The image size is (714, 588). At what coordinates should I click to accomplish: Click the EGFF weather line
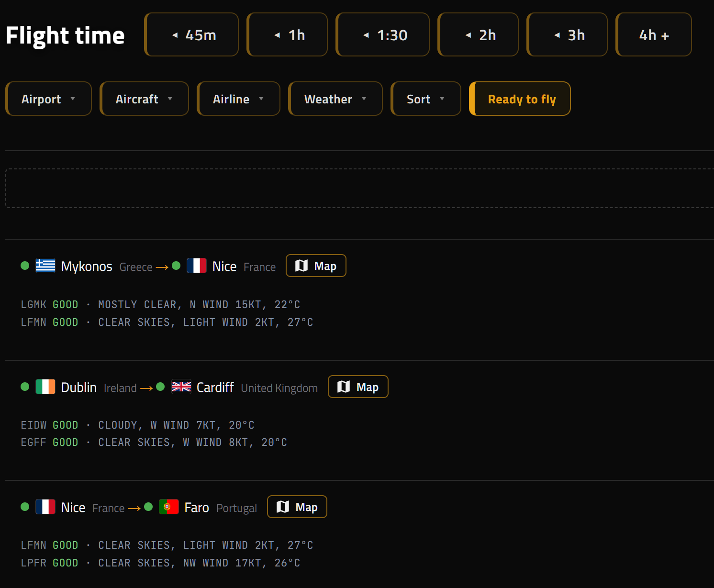(154, 442)
